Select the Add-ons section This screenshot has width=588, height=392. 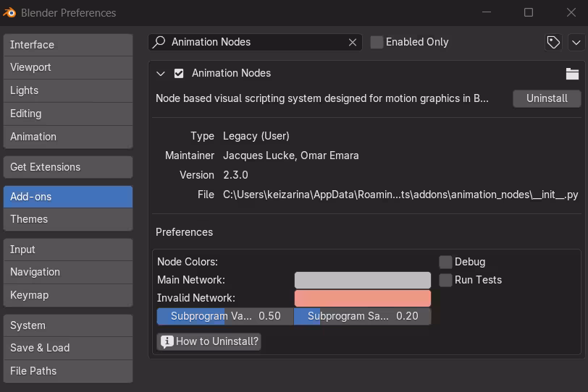click(68, 197)
